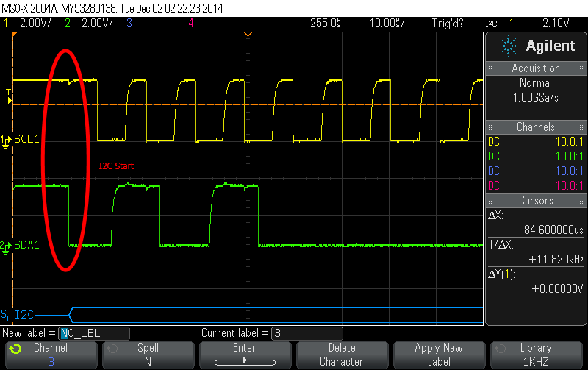Click the SDA1 channel label

(x=26, y=245)
